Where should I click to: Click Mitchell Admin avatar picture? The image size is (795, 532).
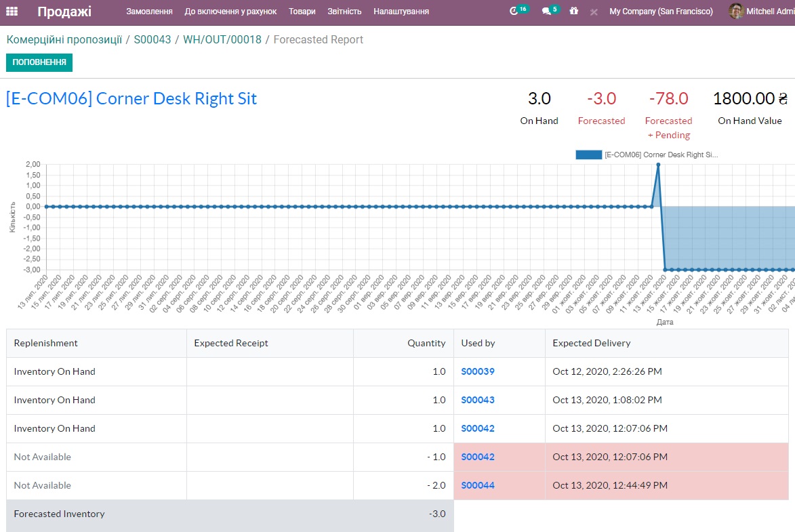[735, 12]
